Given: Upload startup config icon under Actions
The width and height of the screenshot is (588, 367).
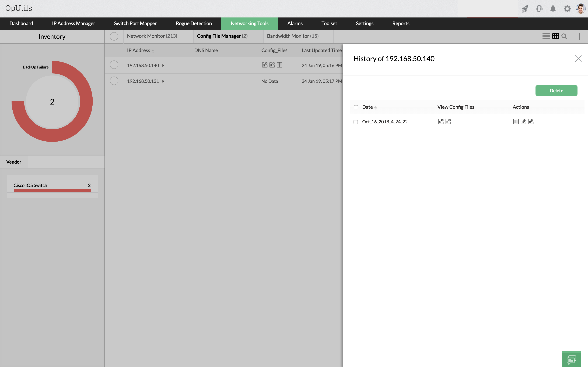Looking at the screenshot, I should click(x=523, y=121).
